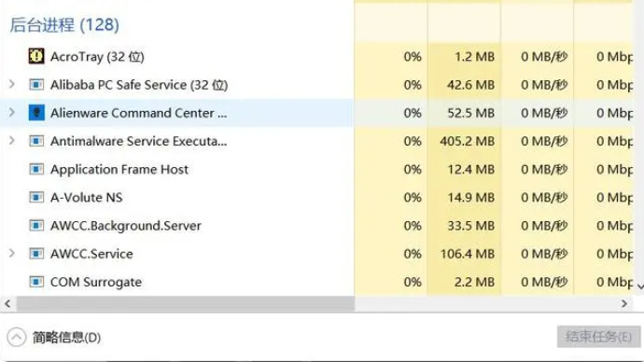Click the COM Surrogate process icon
Screen dimensions: 644x362
tap(36, 282)
